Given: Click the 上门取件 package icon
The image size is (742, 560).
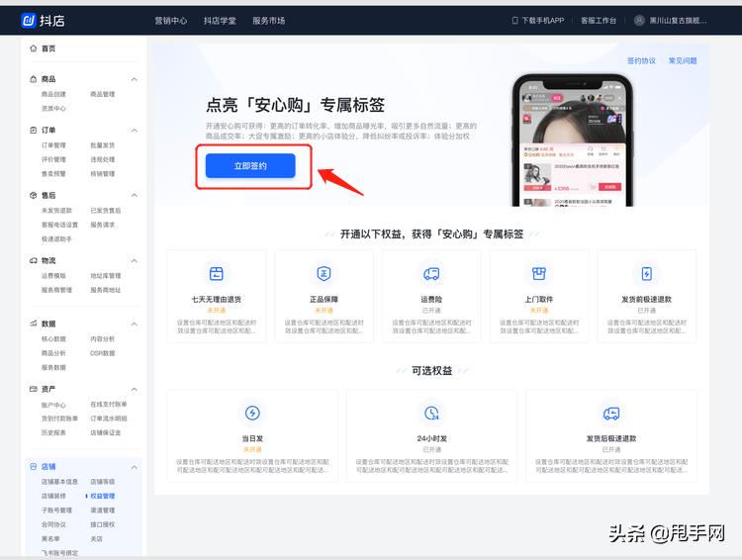Looking at the screenshot, I should [x=539, y=274].
